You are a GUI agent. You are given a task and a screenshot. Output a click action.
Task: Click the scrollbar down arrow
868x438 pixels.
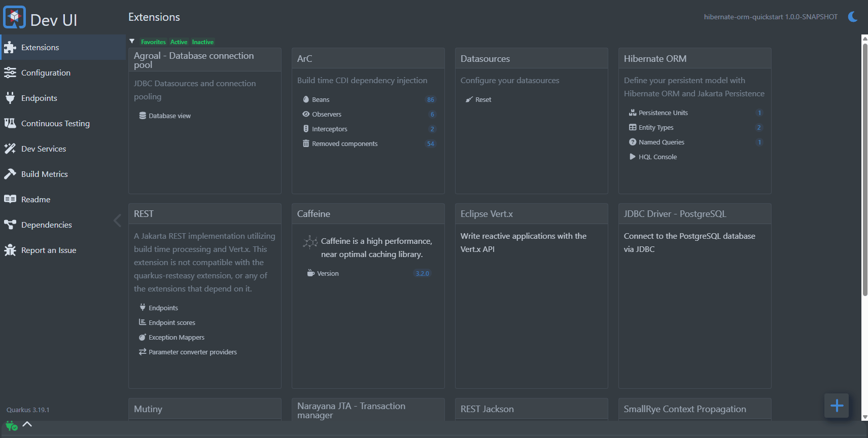point(865,417)
